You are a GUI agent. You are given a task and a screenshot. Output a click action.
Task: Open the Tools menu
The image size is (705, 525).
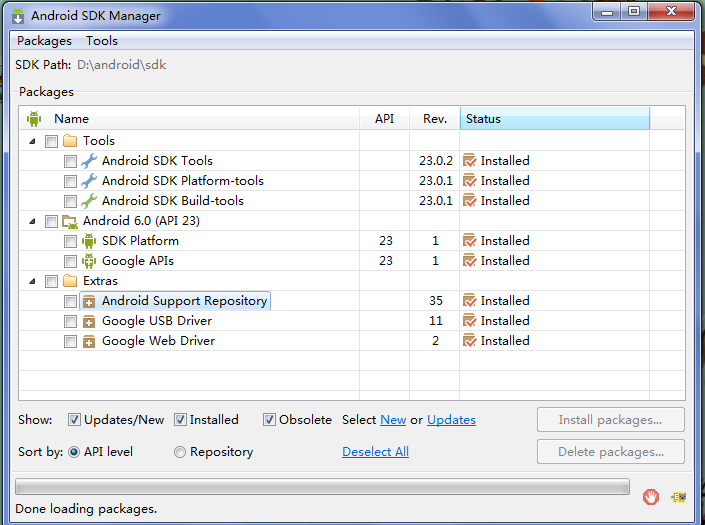coord(102,41)
